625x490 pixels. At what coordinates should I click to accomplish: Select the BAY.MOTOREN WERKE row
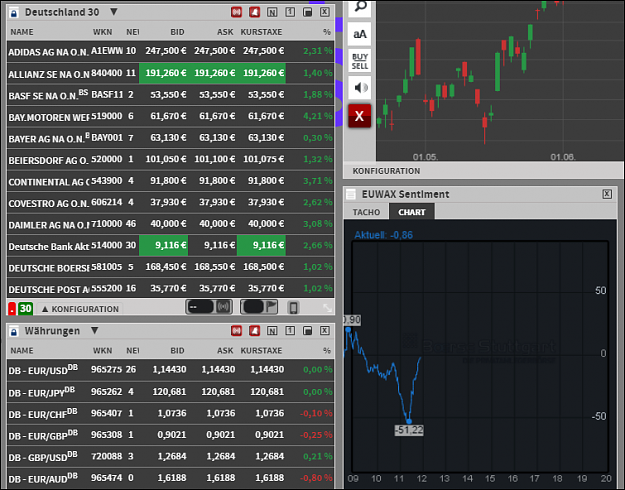click(171, 116)
